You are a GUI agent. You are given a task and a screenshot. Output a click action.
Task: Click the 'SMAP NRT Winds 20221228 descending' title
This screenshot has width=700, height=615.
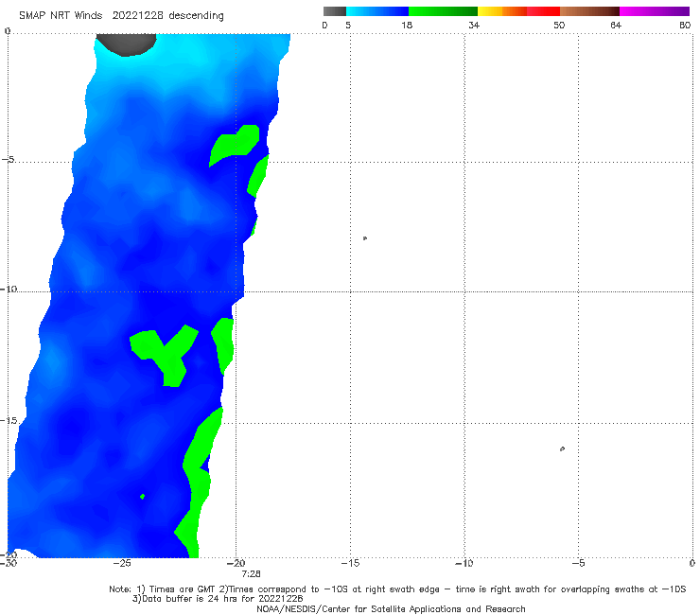[121, 16]
